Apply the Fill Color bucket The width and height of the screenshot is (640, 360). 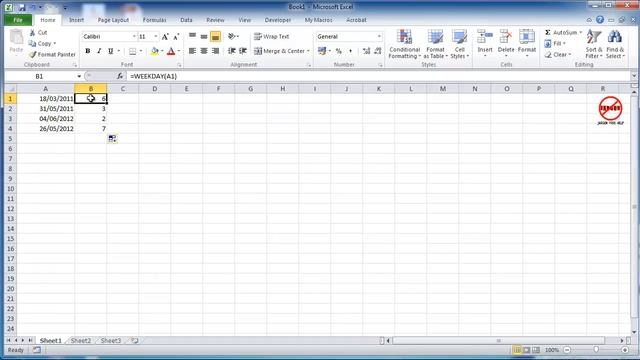(x=155, y=51)
